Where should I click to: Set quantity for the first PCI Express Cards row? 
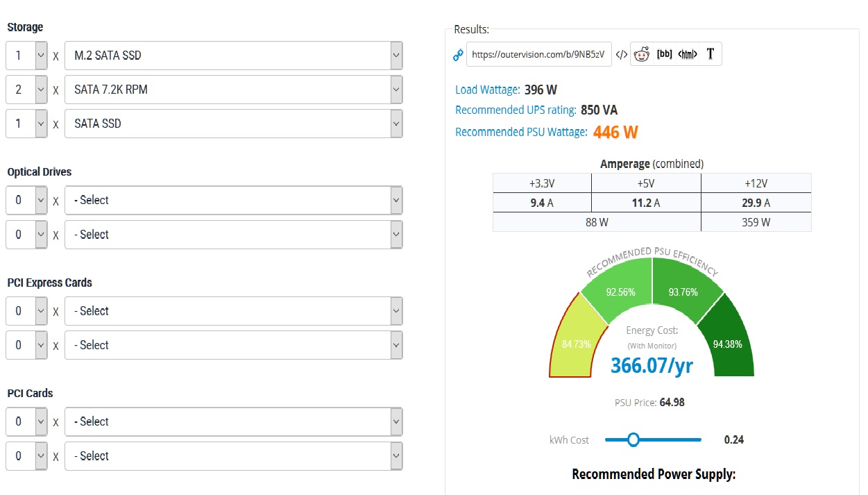click(x=26, y=311)
